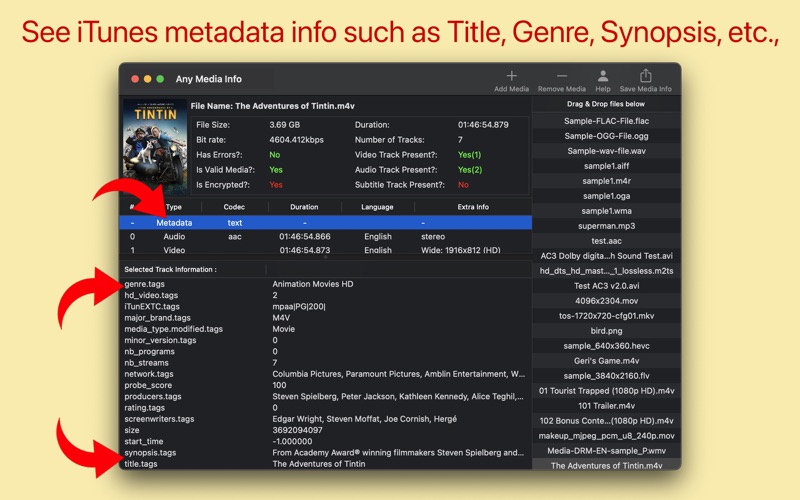Select makeup_mjpeg_pcm_u8_240p.mov file
800x500 pixels.
[x=606, y=436]
